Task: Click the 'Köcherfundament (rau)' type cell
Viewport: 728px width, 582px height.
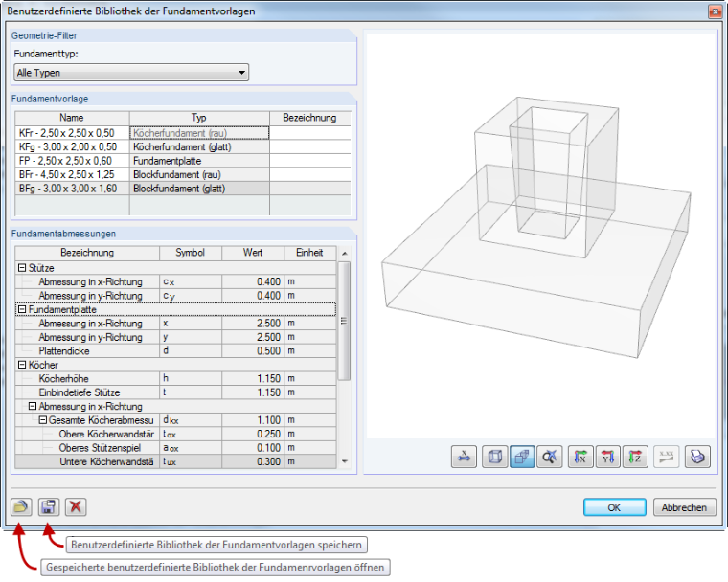Action: (199, 133)
